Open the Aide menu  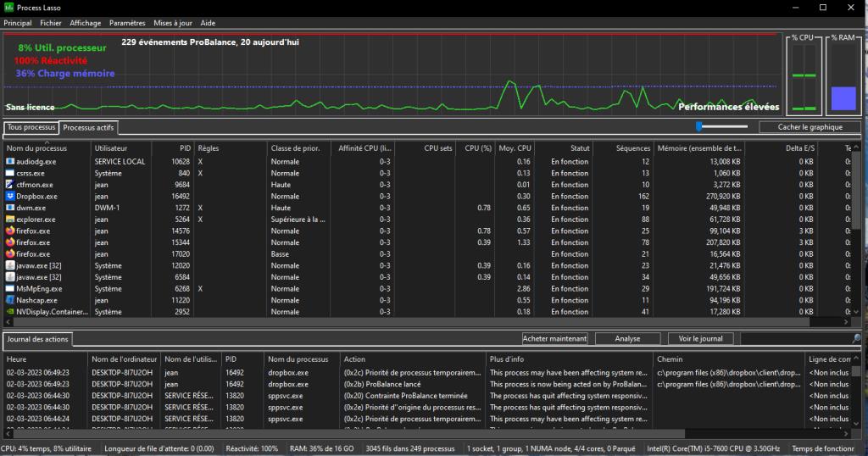(208, 23)
